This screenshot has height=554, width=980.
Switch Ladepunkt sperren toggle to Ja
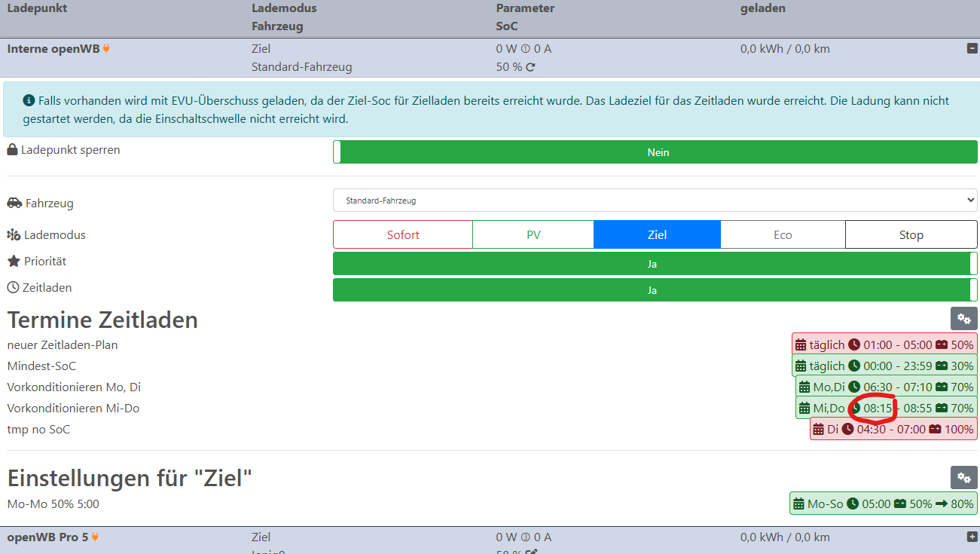655,152
